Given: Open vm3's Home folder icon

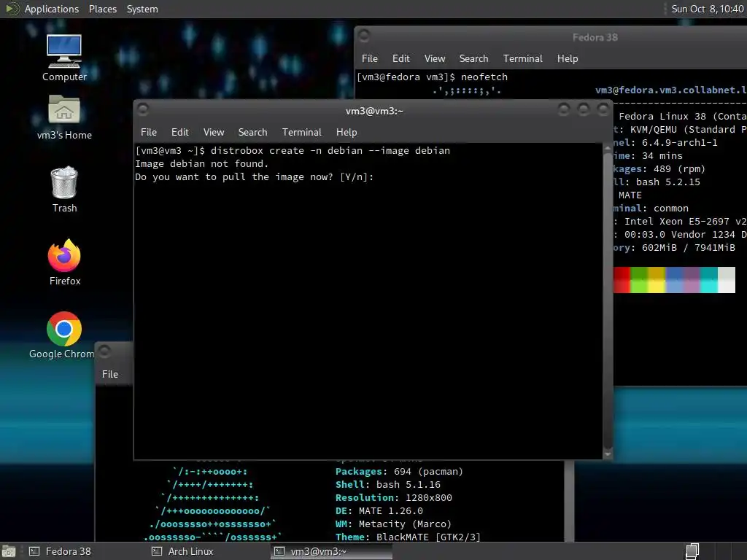Looking at the screenshot, I should [x=64, y=117].
